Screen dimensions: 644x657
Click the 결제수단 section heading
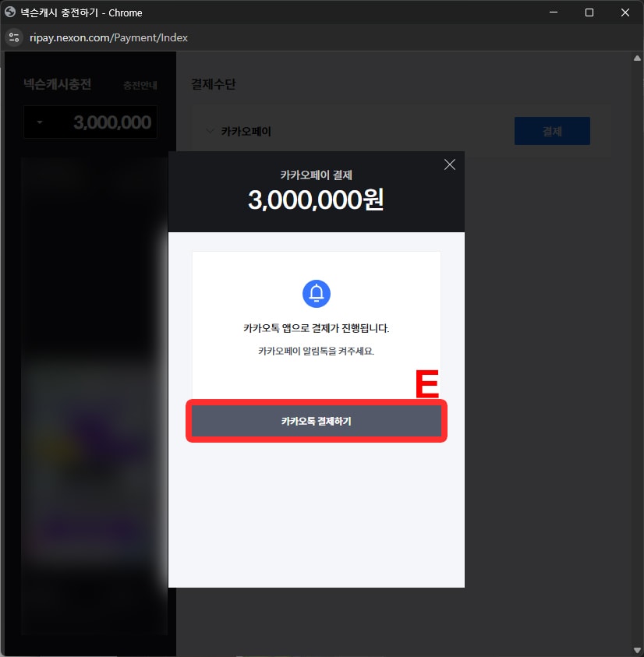pyautogui.click(x=214, y=84)
